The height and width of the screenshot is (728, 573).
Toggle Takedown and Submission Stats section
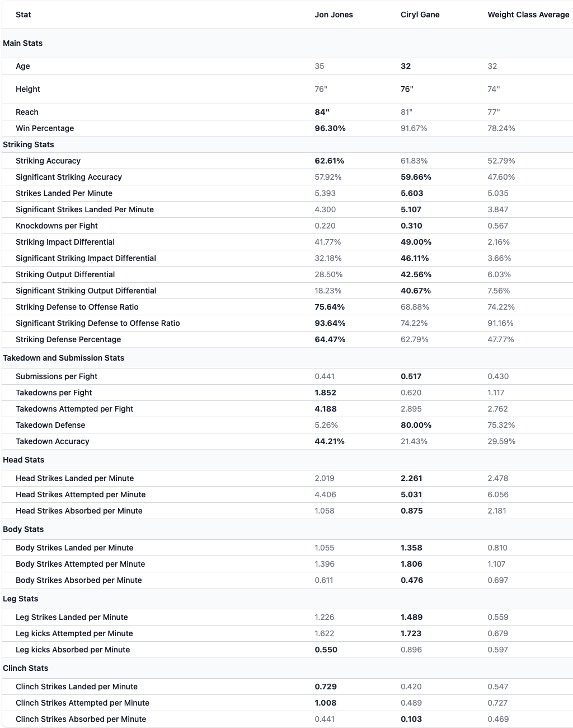[x=287, y=358]
